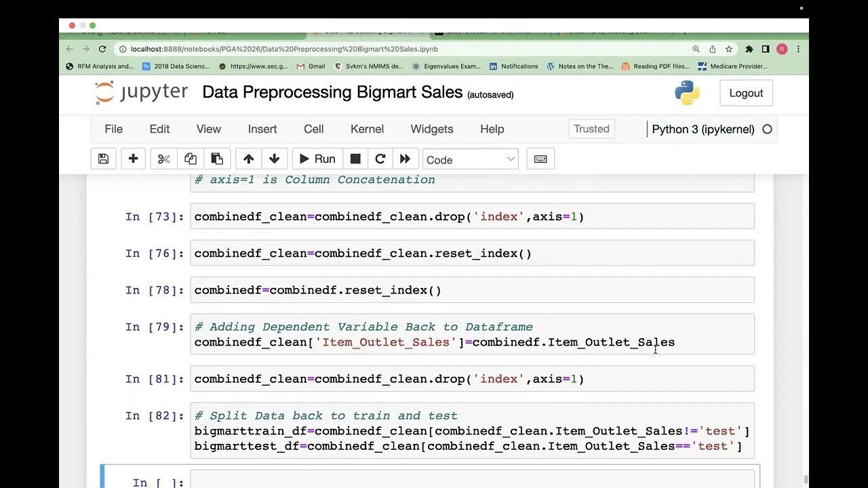Open the Chrome three-dot menu
The image size is (868, 488).
tap(798, 49)
